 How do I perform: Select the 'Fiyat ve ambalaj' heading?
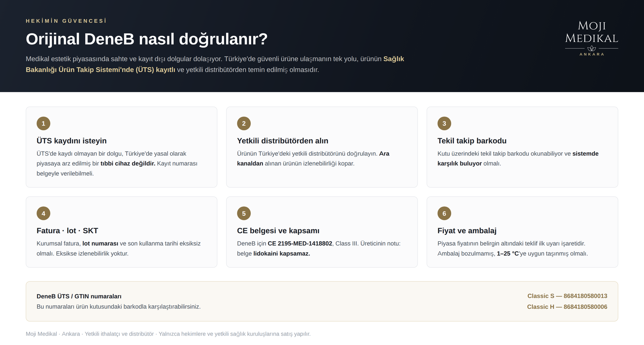tap(467, 231)
